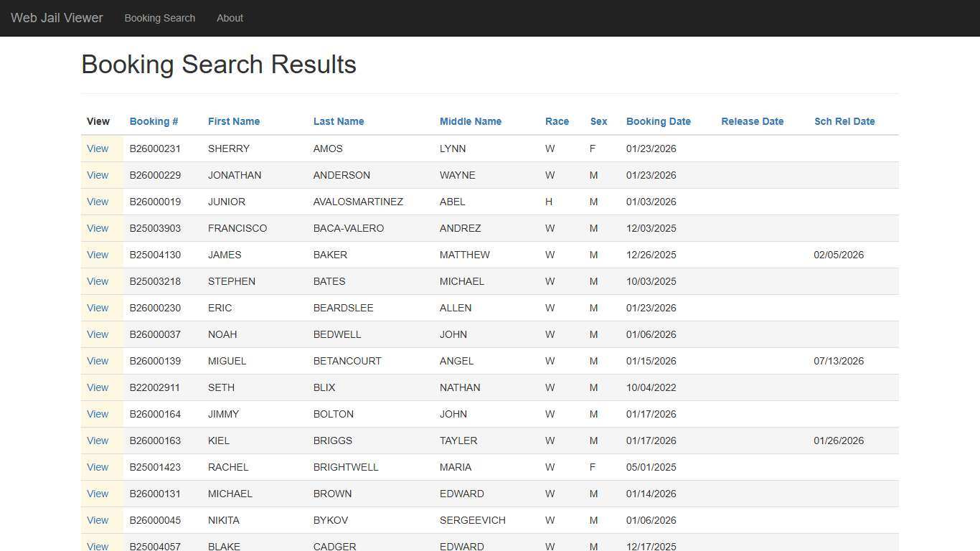This screenshot has height=551, width=980.
Task: View booking B26000045 for NIKITA BYKOV
Action: (x=98, y=520)
